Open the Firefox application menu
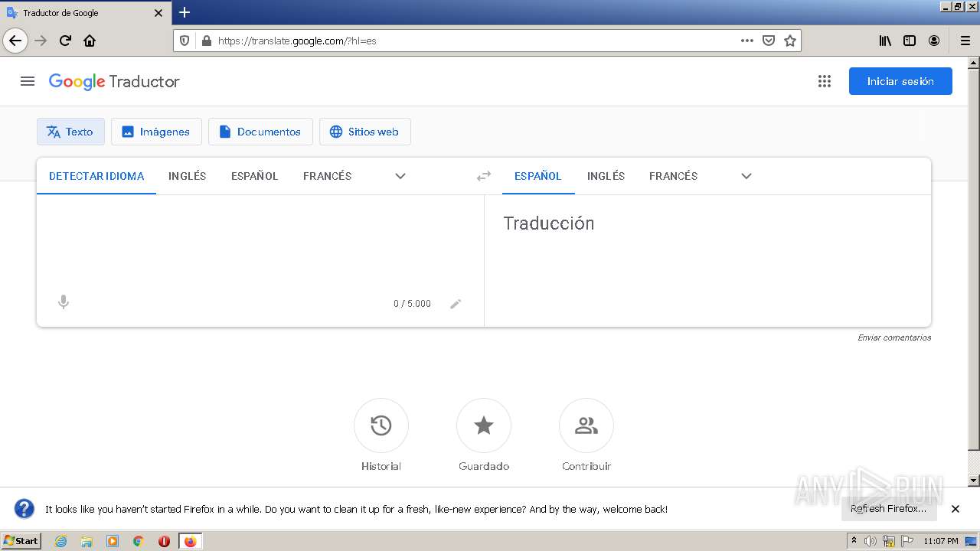This screenshot has height=551, width=980. click(965, 41)
